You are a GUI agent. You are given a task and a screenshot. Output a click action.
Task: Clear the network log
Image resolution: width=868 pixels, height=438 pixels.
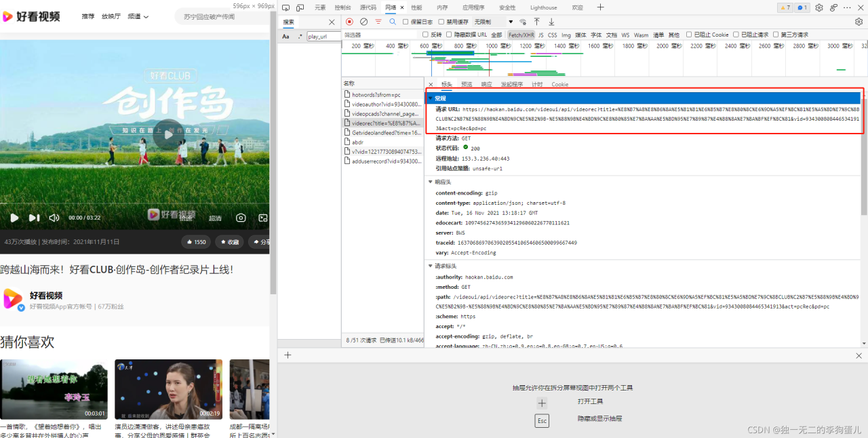tap(364, 22)
